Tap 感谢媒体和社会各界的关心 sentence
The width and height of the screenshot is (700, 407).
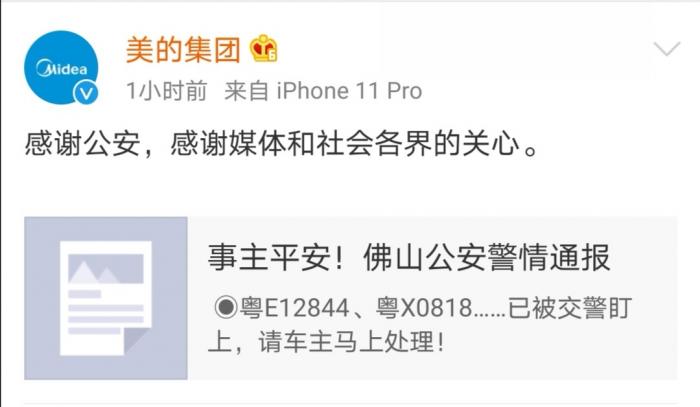[346, 144]
